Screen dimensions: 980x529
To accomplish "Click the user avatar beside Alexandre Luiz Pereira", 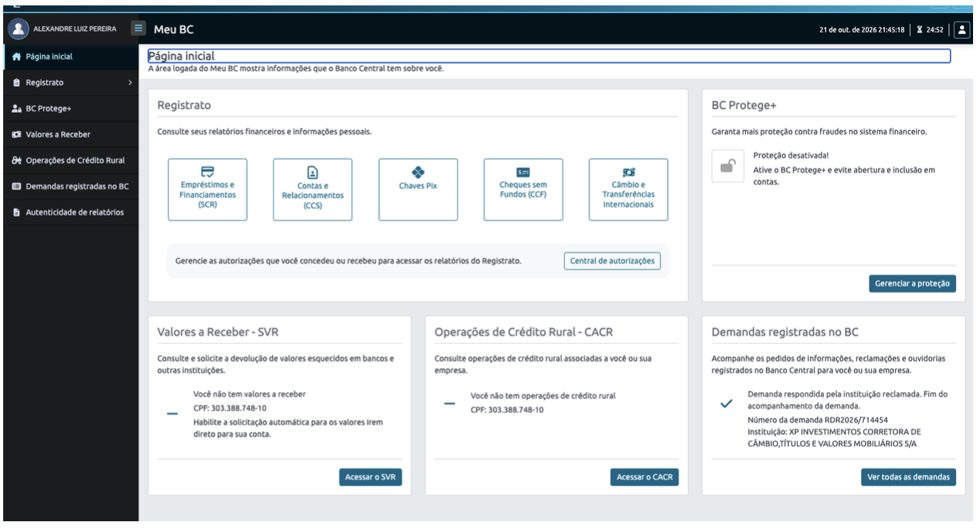I will (17, 29).
